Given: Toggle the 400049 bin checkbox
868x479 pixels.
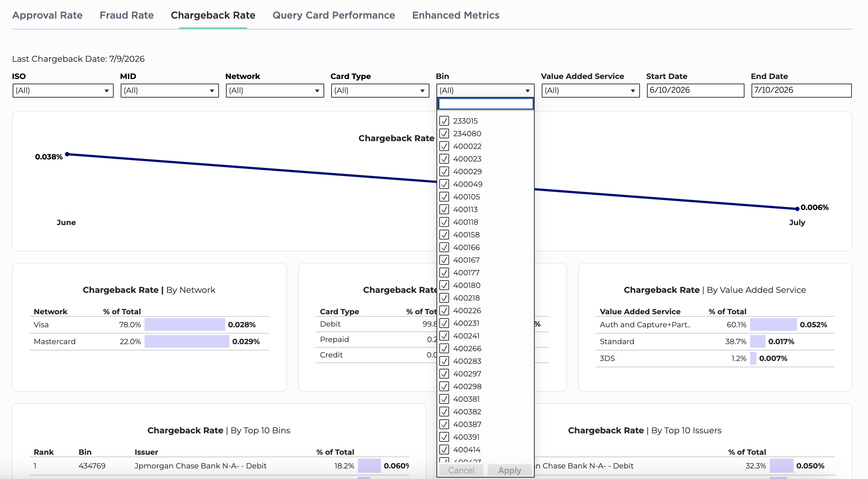Looking at the screenshot, I should 444,184.
